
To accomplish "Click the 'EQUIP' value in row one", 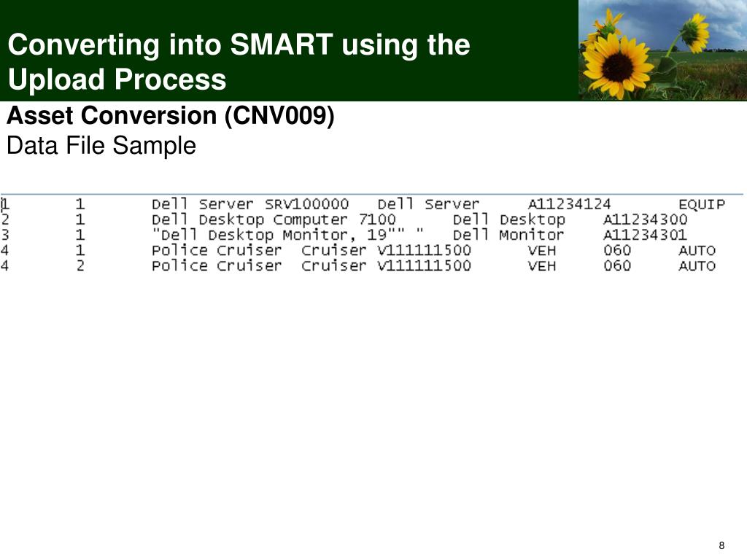I will (x=702, y=204).
